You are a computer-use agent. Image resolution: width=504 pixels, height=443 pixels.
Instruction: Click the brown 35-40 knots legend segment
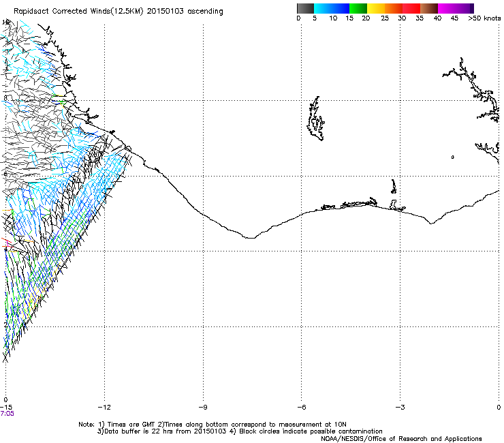pos(429,8)
